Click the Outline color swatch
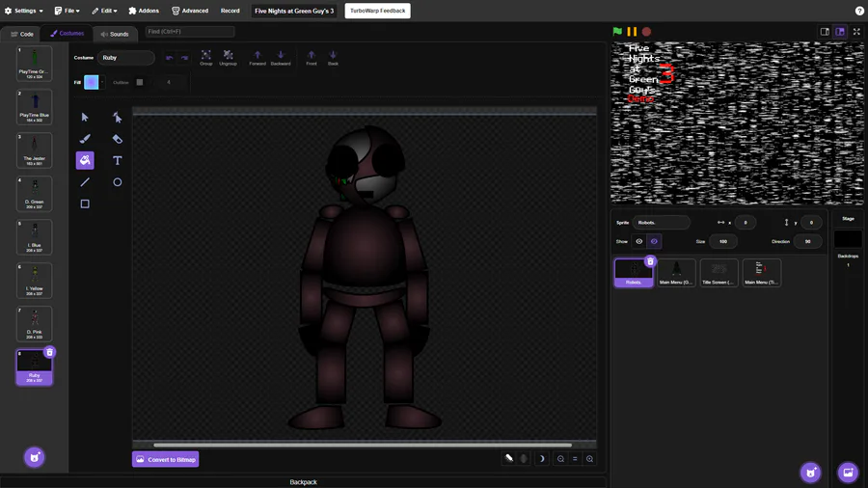 tap(140, 82)
